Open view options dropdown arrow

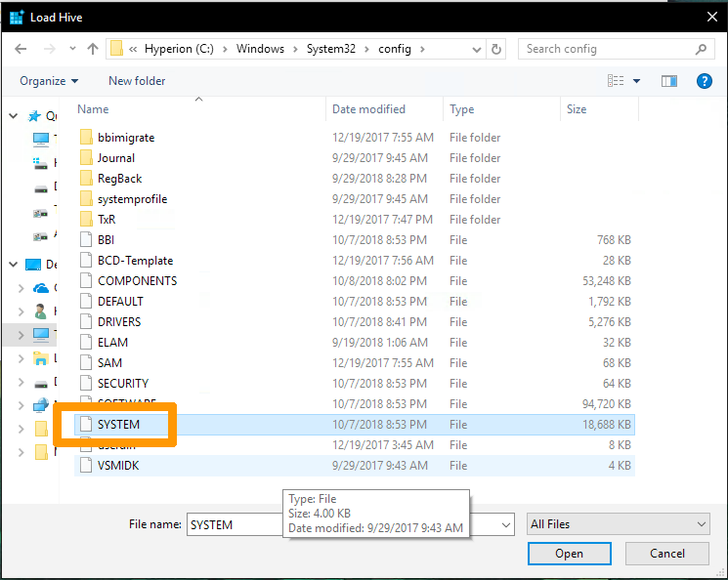point(637,81)
